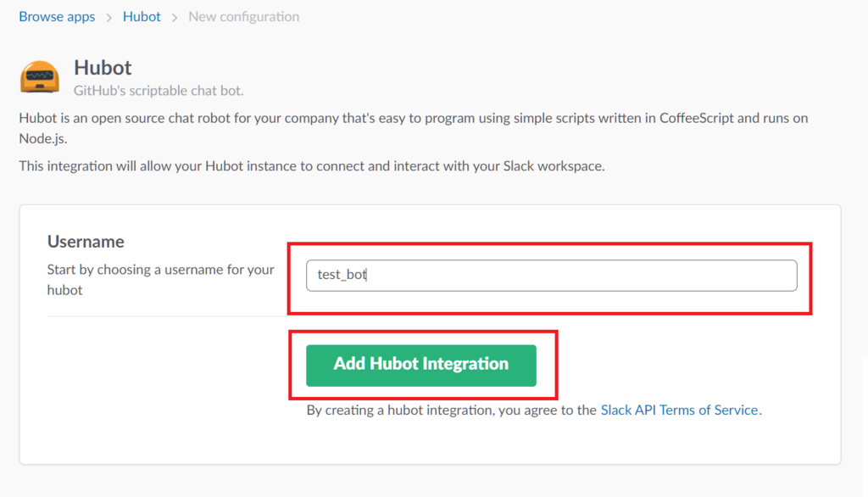
Task: Click the Node.js text line
Action: [x=43, y=138]
